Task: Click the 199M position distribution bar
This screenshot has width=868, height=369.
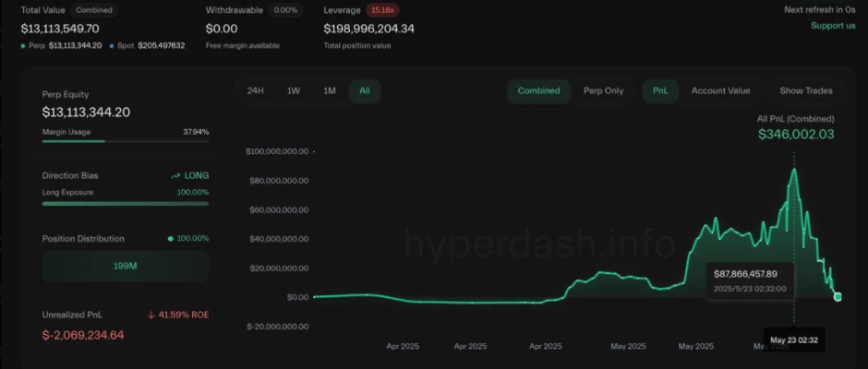Action: 126,267
